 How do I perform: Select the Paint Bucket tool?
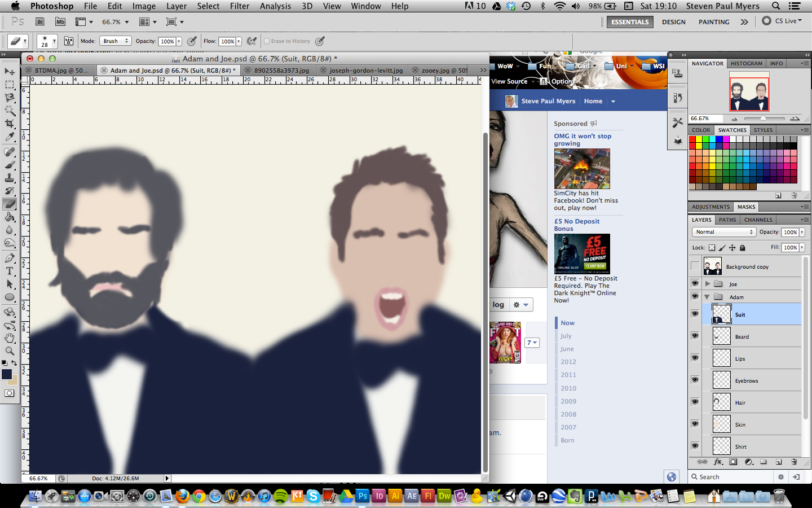point(10,217)
